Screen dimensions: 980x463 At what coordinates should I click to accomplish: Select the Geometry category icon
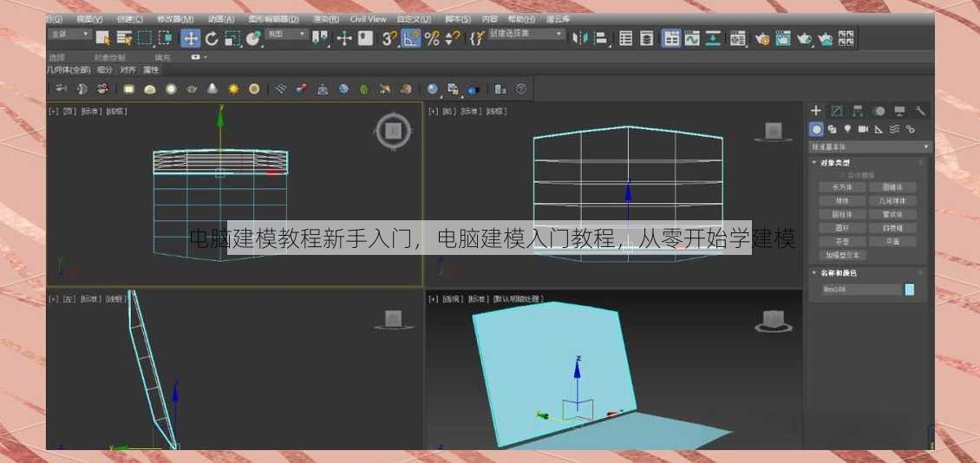[x=816, y=129]
